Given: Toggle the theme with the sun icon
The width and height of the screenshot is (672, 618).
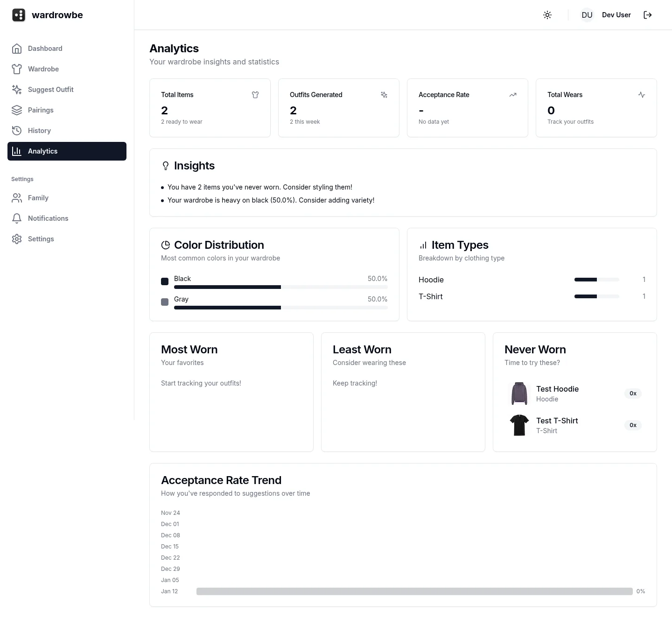Looking at the screenshot, I should tap(547, 14).
